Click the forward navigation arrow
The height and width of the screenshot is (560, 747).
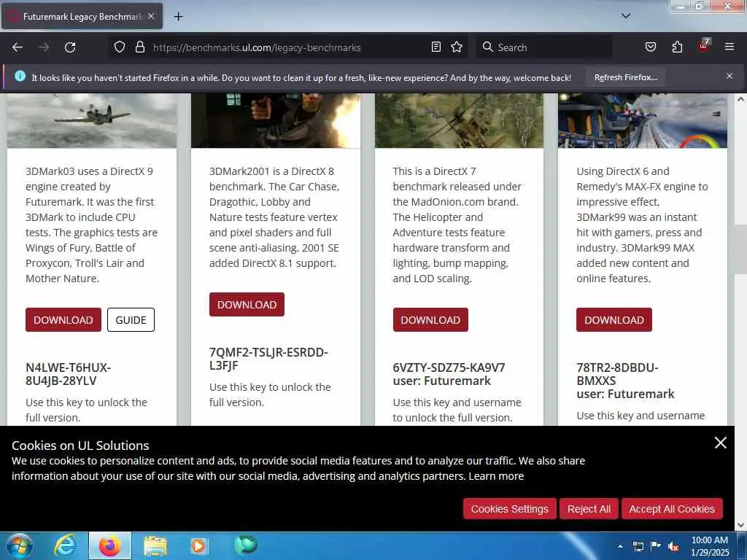[x=44, y=47]
